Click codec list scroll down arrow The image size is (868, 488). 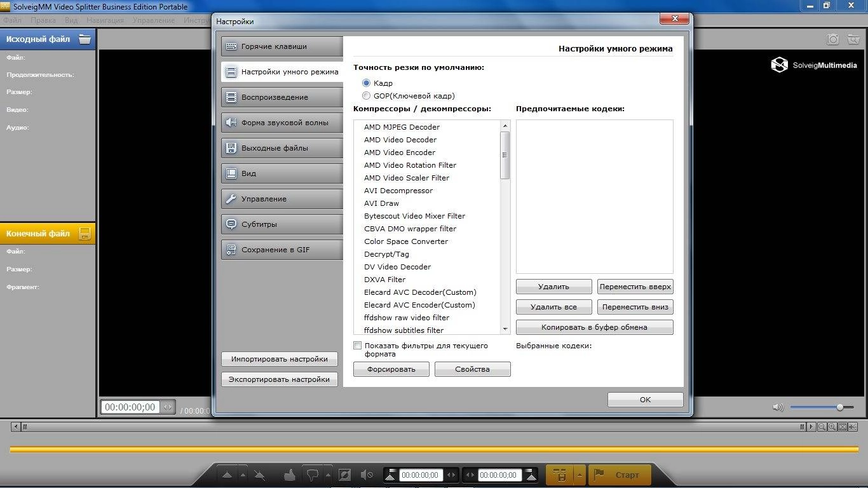505,329
